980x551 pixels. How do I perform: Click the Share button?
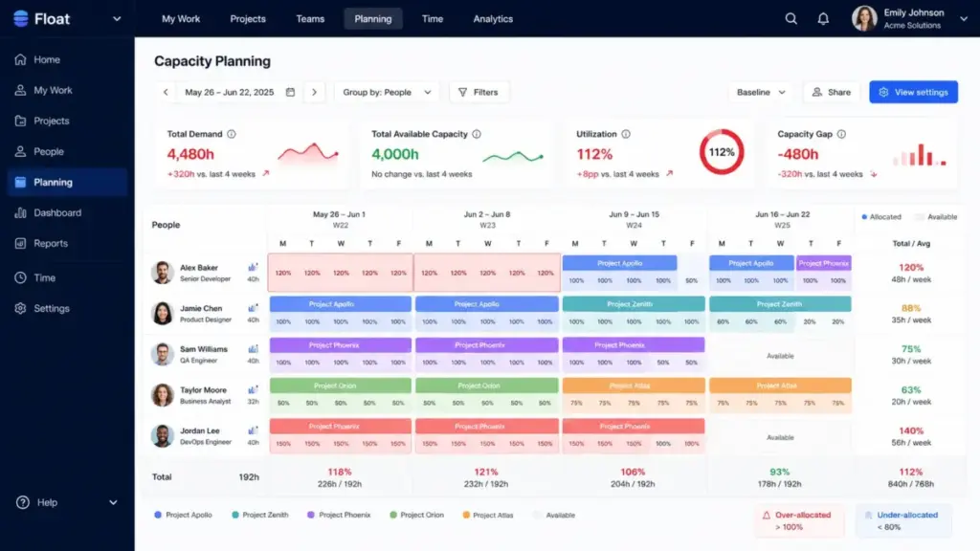pyautogui.click(x=832, y=92)
